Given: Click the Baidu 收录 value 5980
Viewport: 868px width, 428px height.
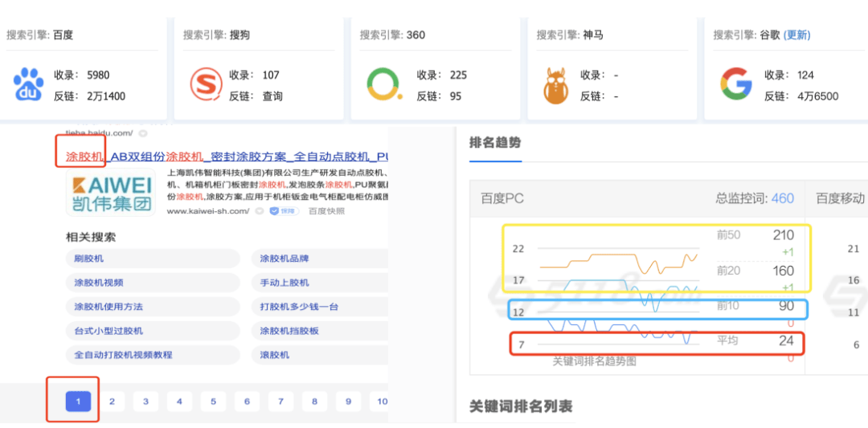Looking at the screenshot, I should click(99, 75).
